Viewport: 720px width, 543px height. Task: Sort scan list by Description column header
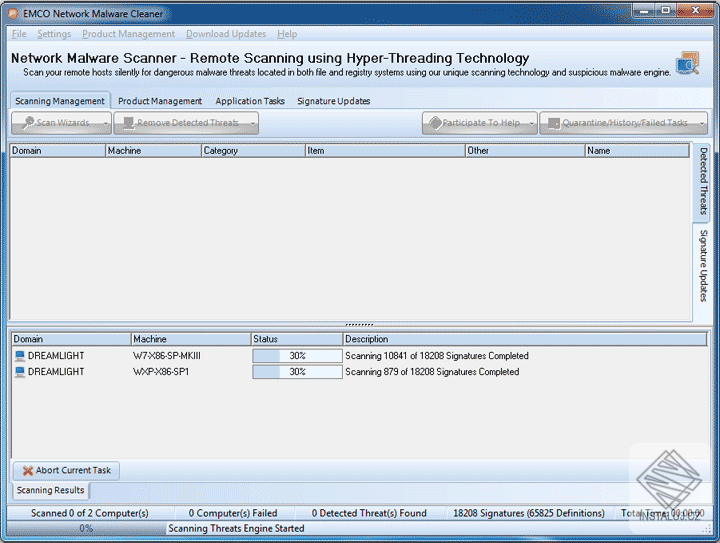[525, 339]
